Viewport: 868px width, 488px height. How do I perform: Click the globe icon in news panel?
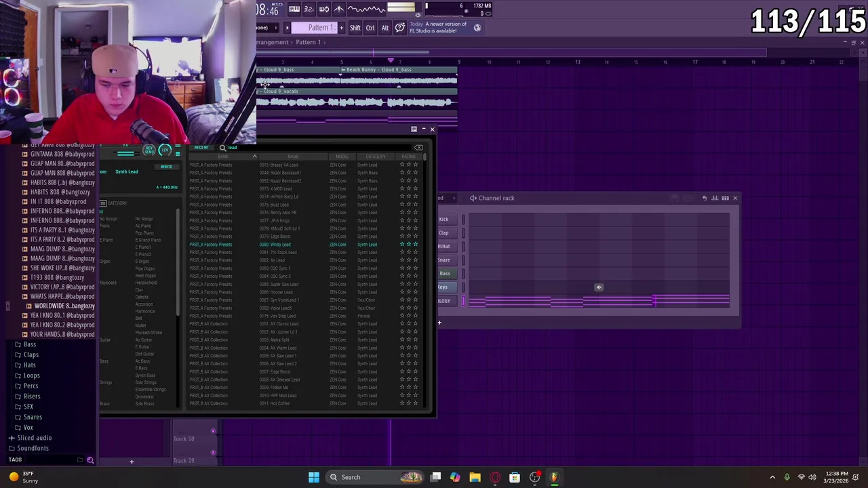(x=477, y=28)
